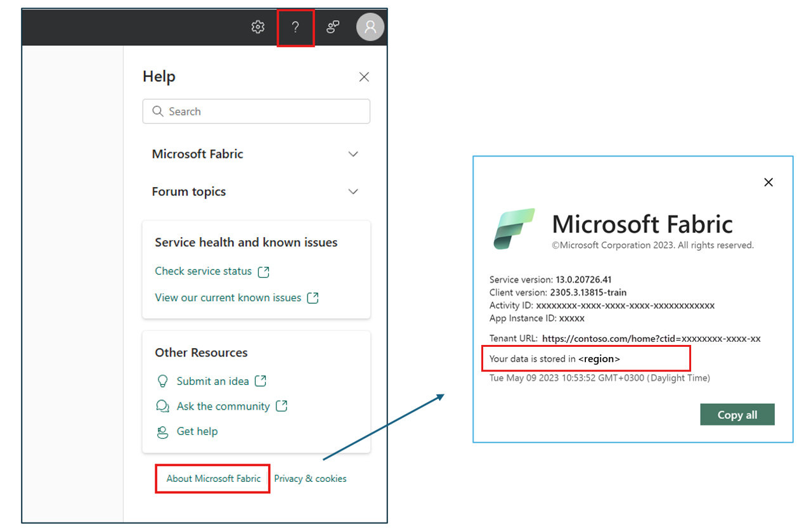Image resolution: width=804 pixels, height=532 pixels.
Task: Open Privacy & cookies link
Action: [x=310, y=479]
